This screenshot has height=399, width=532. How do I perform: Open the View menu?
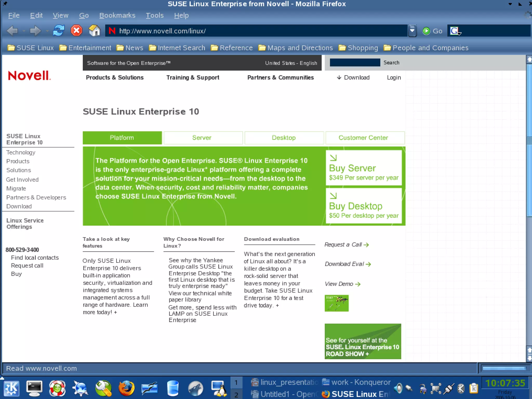click(x=61, y=15)
